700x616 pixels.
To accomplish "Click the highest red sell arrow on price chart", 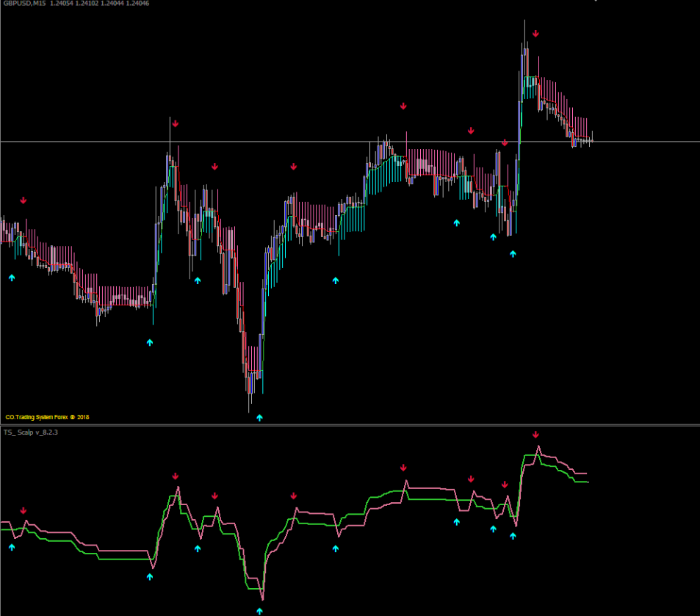I will point(536,34).
